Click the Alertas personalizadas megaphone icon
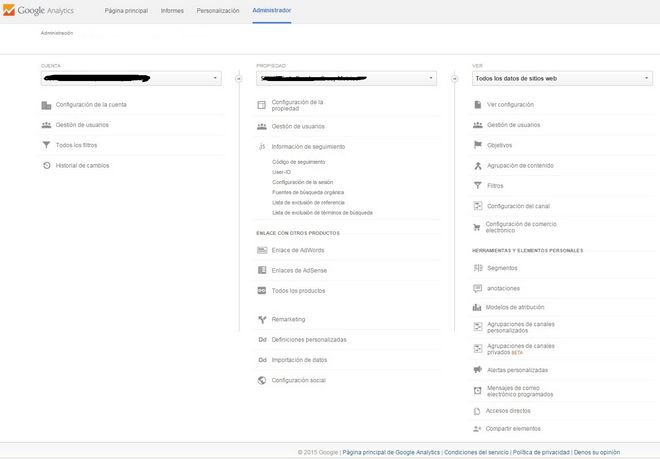The height and width of the screenshot is (459, 660). click(x=478, y=370)
